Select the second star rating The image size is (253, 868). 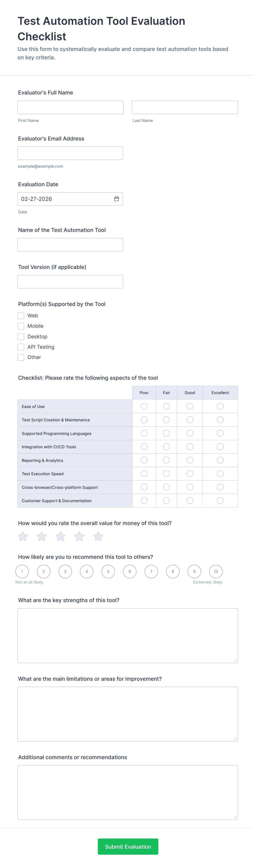coord(42,536)
